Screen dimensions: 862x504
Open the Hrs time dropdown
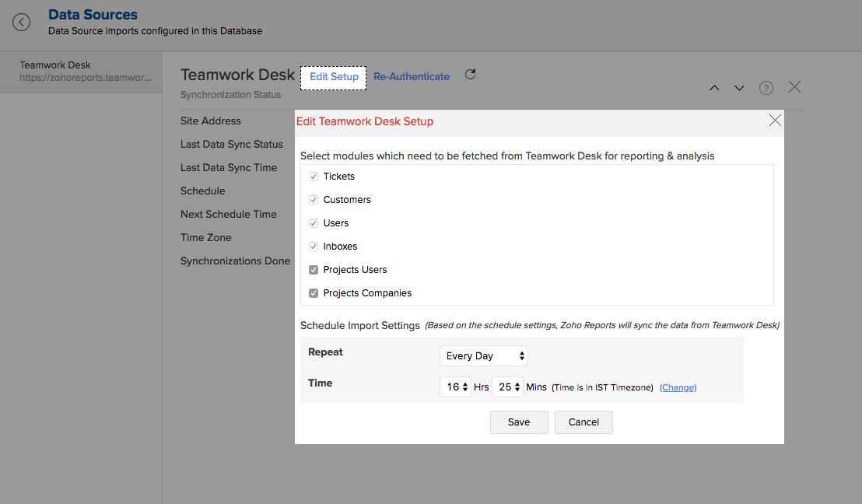(456, 387)
